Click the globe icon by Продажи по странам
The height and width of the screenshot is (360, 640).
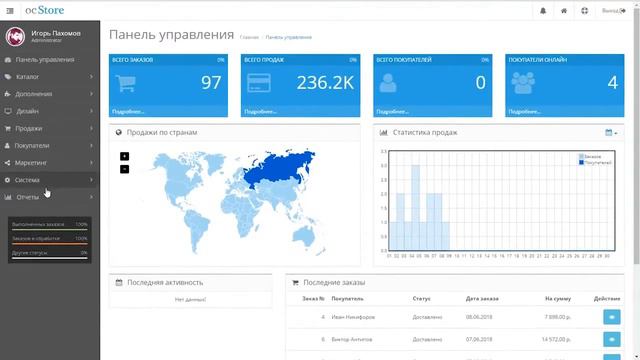coord(119,132)
